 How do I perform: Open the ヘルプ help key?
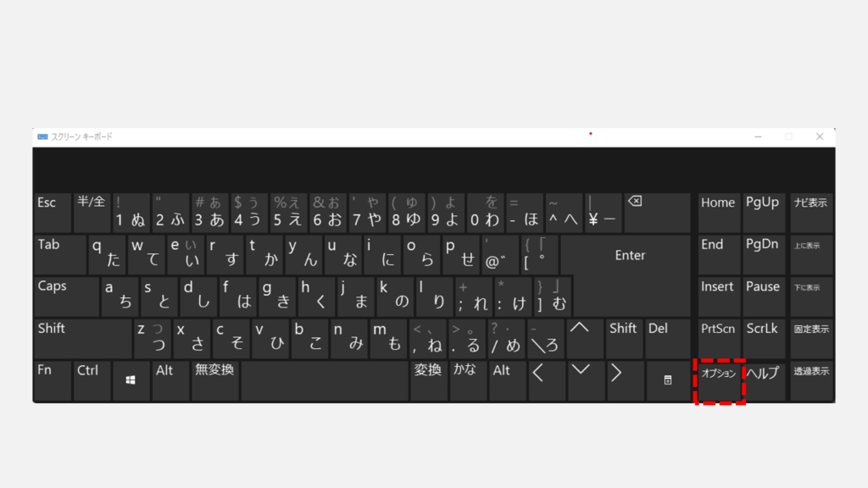pos(764,380)
